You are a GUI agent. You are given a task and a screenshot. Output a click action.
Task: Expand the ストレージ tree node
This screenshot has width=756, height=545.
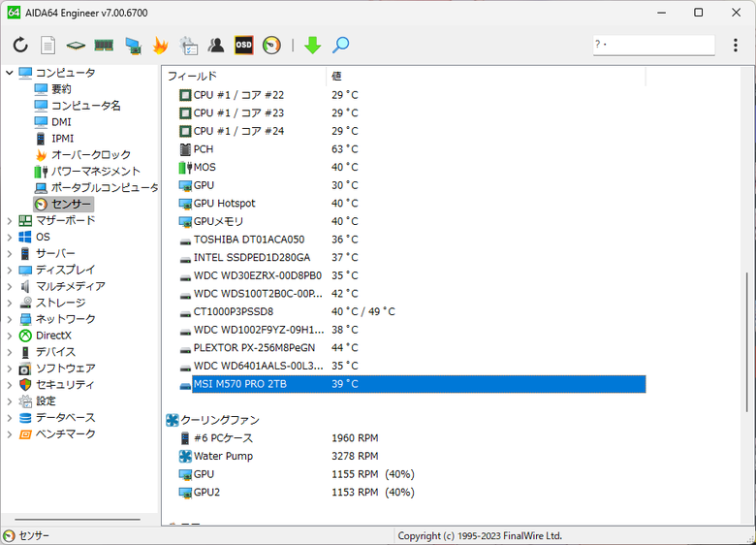point(9,303)
